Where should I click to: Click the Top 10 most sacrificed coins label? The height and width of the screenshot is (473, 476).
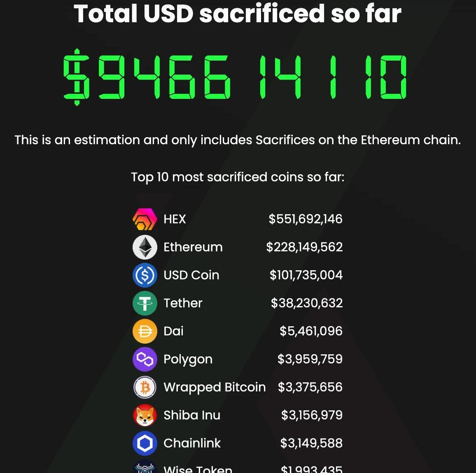pyautogui.click(x=238, y=177)
